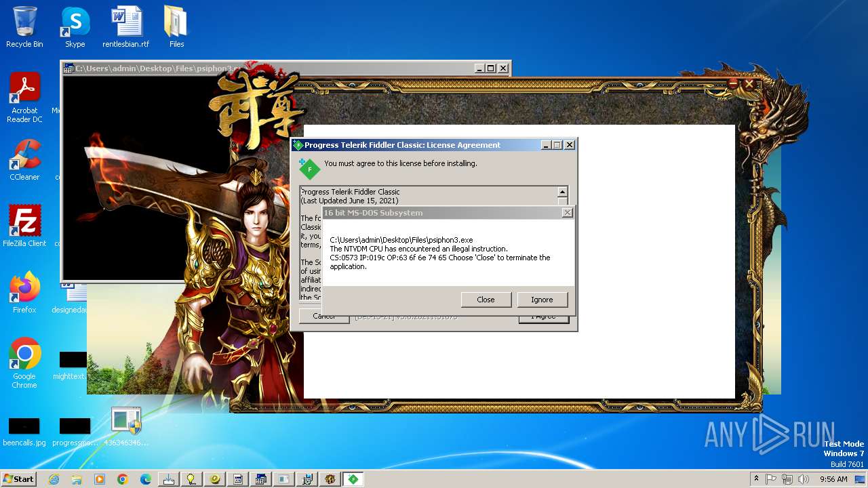Click the psiphon3 console window title bar icon
The height and width of the screenshot is (488, 868).
click(69, 68)
